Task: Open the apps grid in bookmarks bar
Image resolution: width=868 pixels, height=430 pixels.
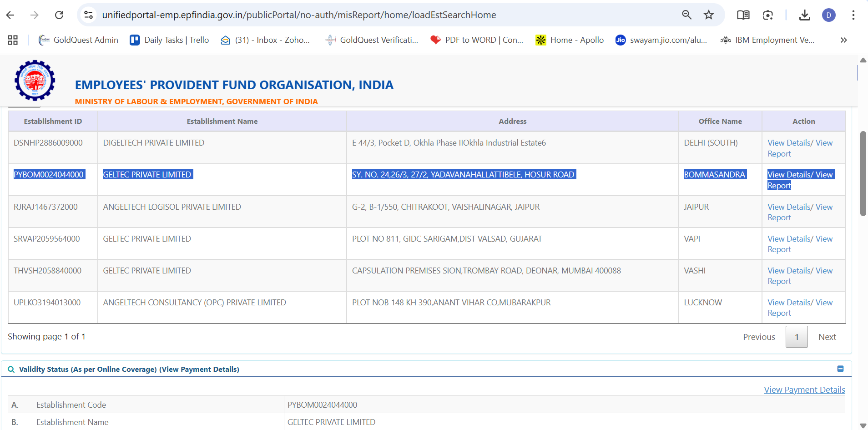Action: [13, 40]
